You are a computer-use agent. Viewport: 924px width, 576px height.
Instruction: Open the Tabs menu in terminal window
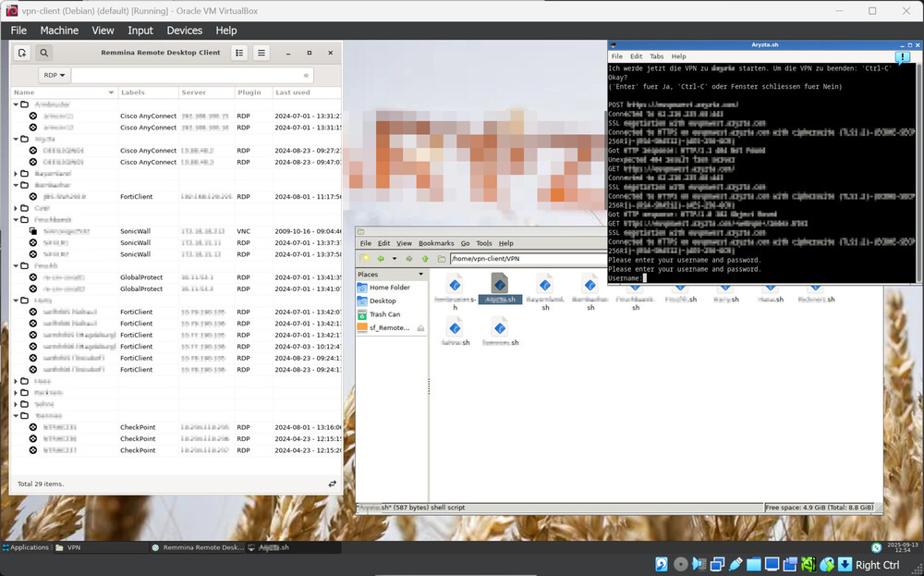pyautogui.click(x=656, y=56)
